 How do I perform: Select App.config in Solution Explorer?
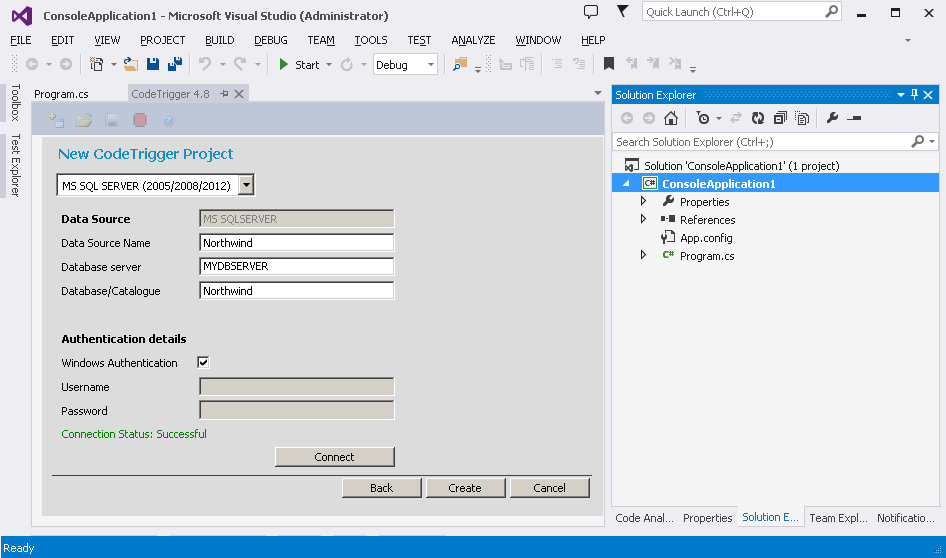coord(706,238)
